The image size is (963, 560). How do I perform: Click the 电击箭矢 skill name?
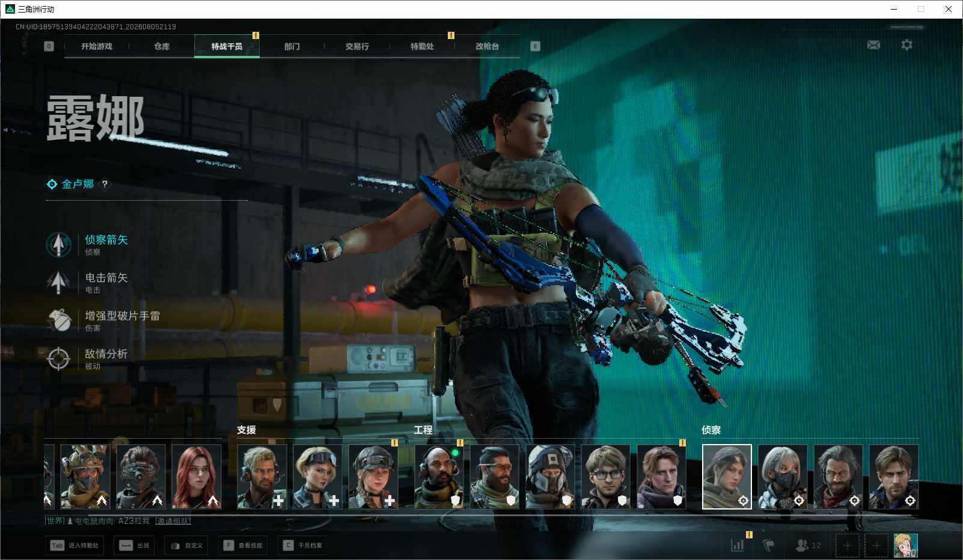click(106, 278)
